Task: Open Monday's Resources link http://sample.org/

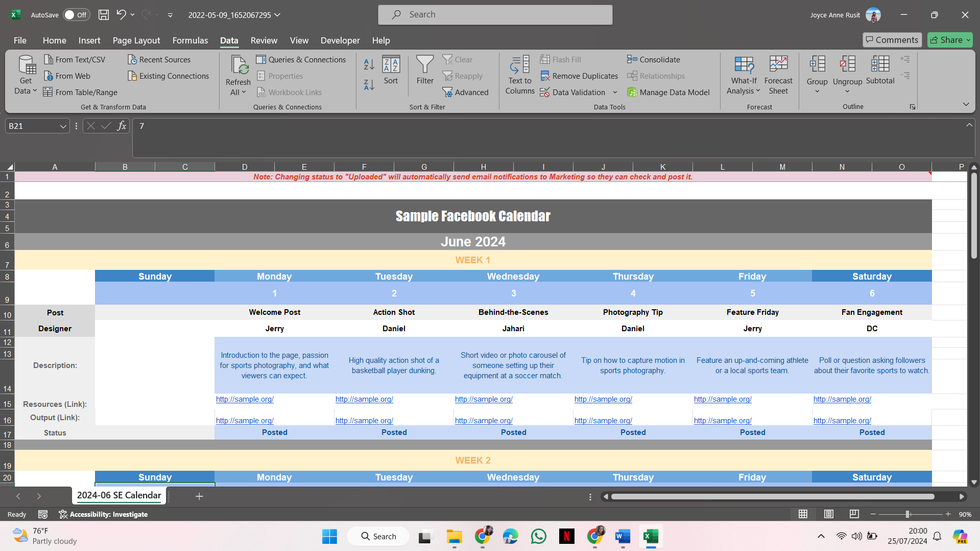Action: click(245, 399)
